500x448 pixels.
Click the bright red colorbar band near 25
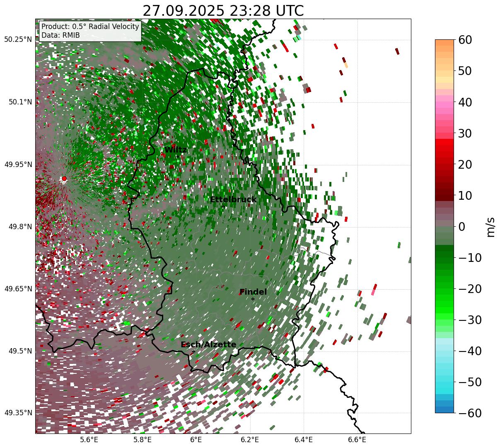444,149
